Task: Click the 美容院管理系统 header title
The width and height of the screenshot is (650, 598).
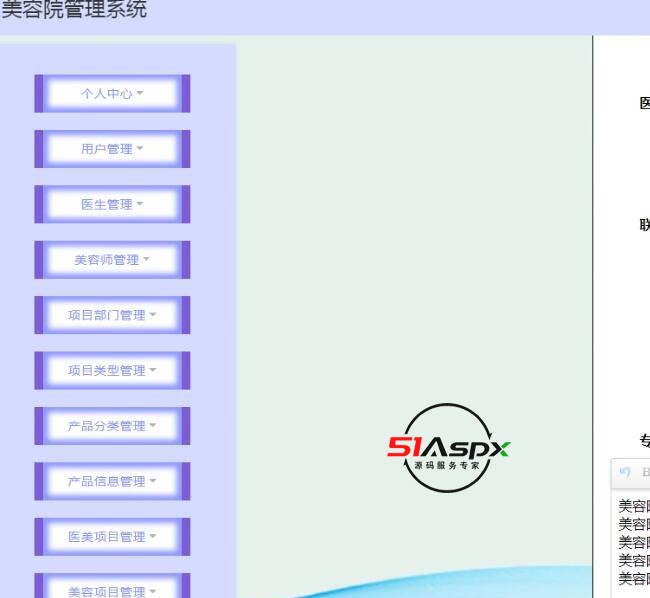Action: (74, 9)
